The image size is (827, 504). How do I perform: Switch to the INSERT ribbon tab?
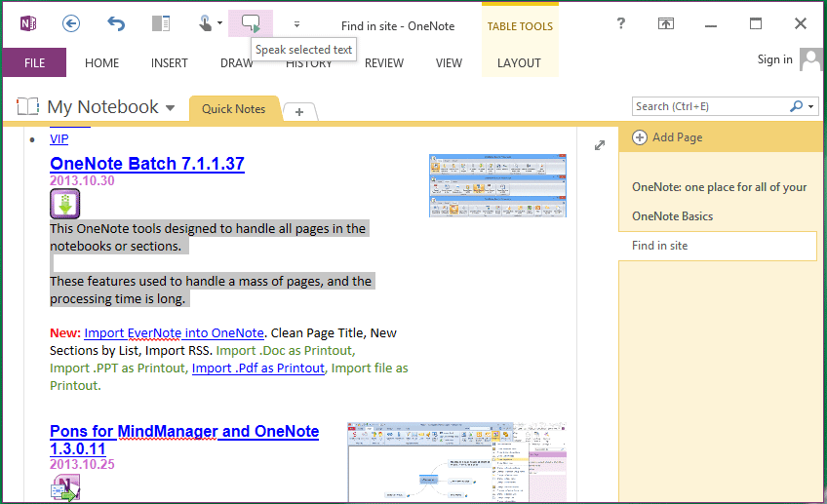(170, 62)
